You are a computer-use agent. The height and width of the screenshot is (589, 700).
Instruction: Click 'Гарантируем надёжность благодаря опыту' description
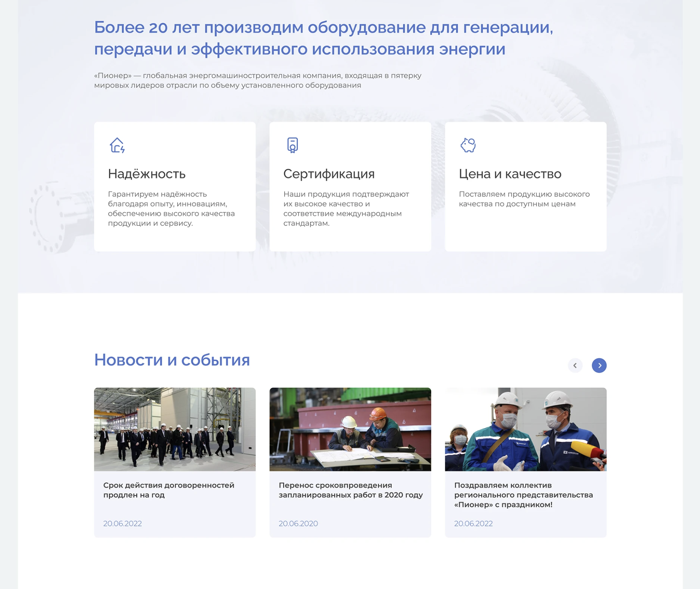[x=171, y=209]
